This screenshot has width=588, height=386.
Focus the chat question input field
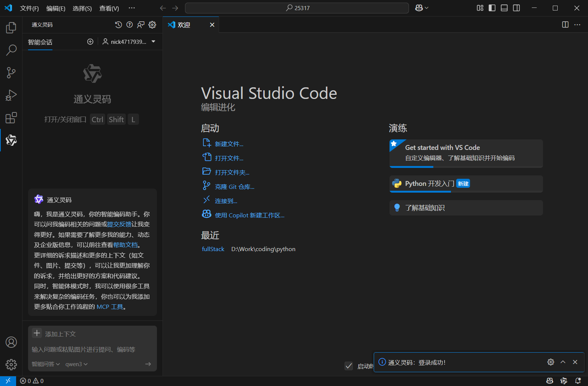pyautogui.click(x=92, y=349)
